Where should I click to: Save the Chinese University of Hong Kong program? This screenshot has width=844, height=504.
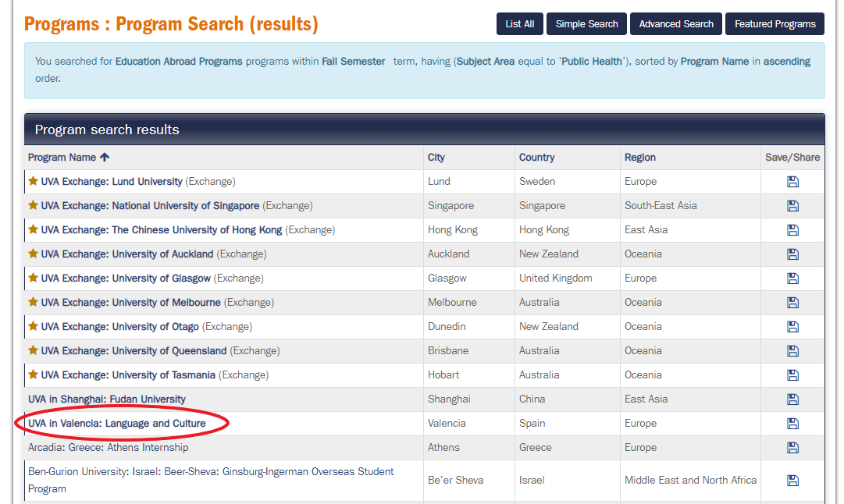pyautogui.click(x=792, y=230)
